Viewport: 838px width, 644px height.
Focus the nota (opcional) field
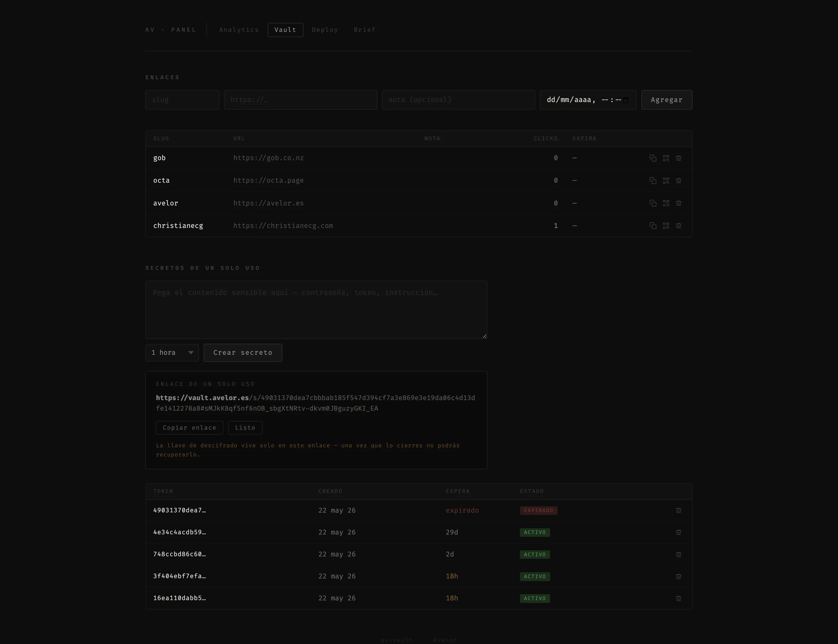(x=458, y=100)
